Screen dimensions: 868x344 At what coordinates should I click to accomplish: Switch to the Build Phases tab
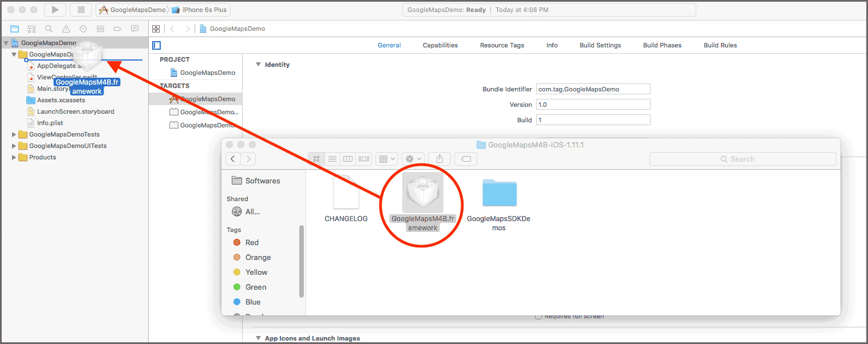tap(662, 45)
